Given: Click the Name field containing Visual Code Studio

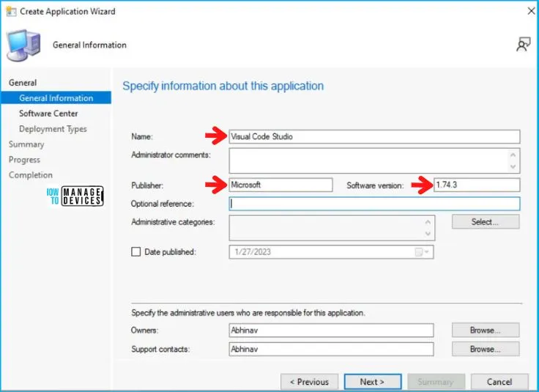Looking at the screenshot, I should coord(374,136).
